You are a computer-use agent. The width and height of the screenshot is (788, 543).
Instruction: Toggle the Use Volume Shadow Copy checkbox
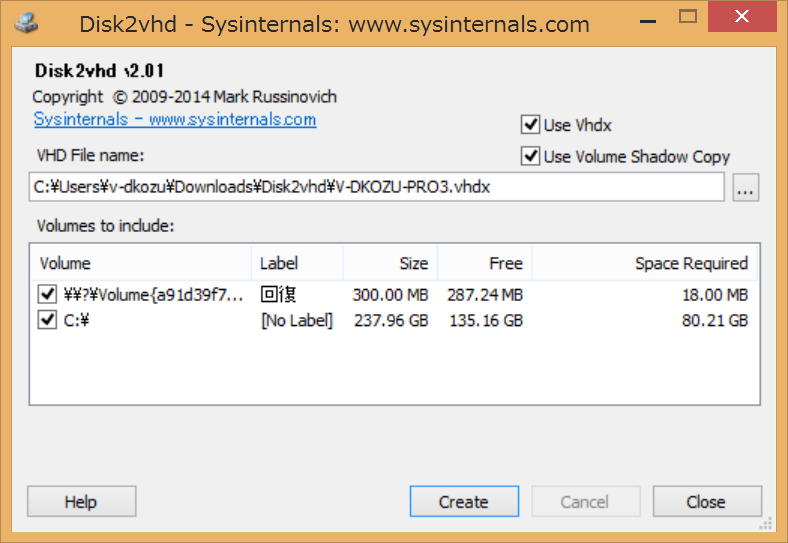pyautogui.click(x=530, y=156)
